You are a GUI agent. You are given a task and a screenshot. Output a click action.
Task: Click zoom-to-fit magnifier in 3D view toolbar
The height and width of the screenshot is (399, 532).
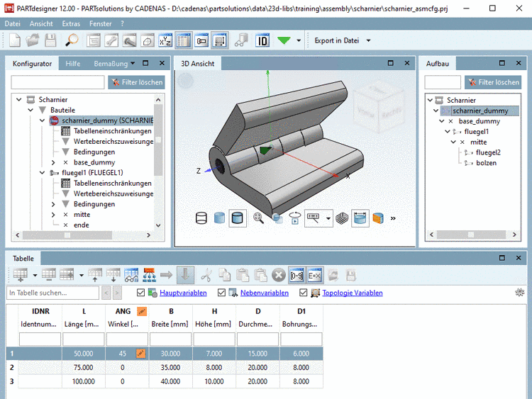258,218
